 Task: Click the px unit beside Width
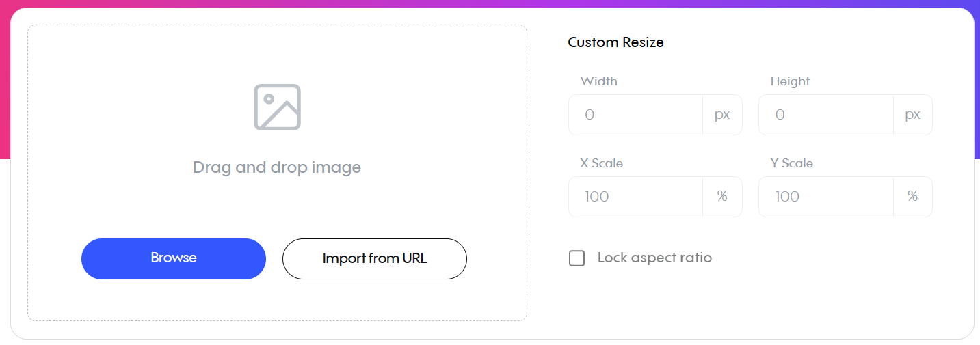(x=722, y=115)
